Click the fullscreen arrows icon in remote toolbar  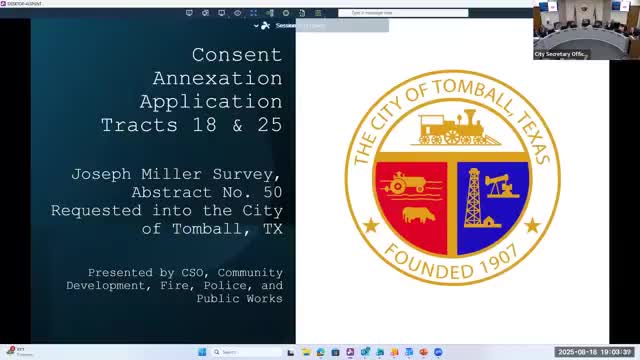pos(253,13)
